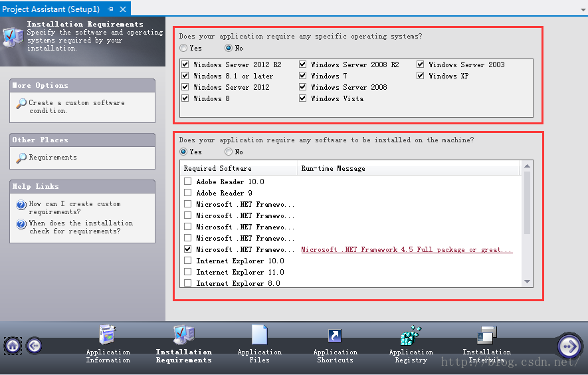Screen dimensions: 588x375
Task: Open the Application Registry step icon
Action: [x=411, y=335]
